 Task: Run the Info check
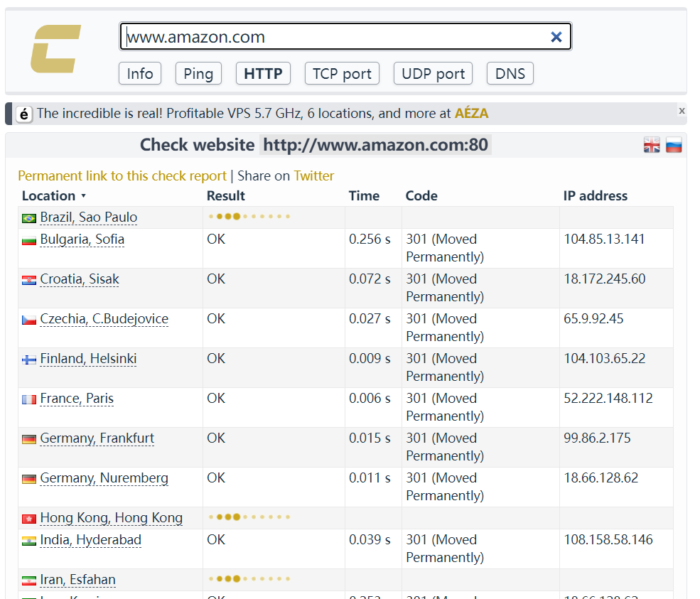click(140, 73)
